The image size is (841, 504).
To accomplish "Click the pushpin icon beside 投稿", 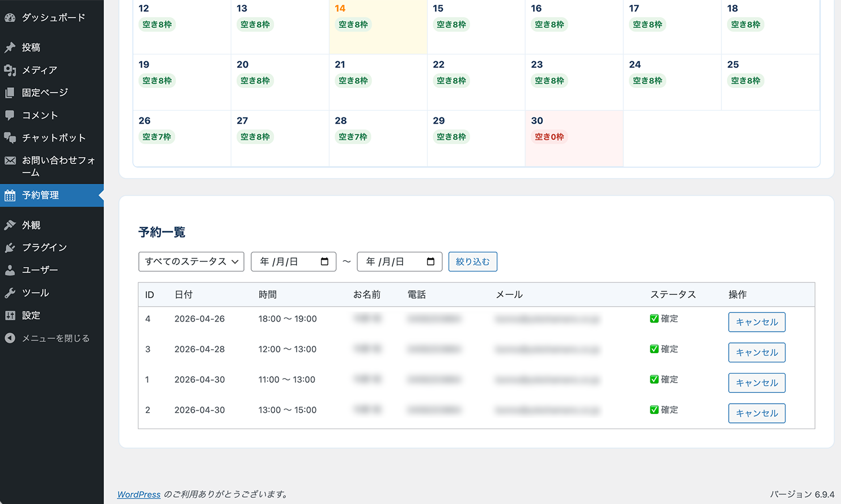I will point(10,48).
